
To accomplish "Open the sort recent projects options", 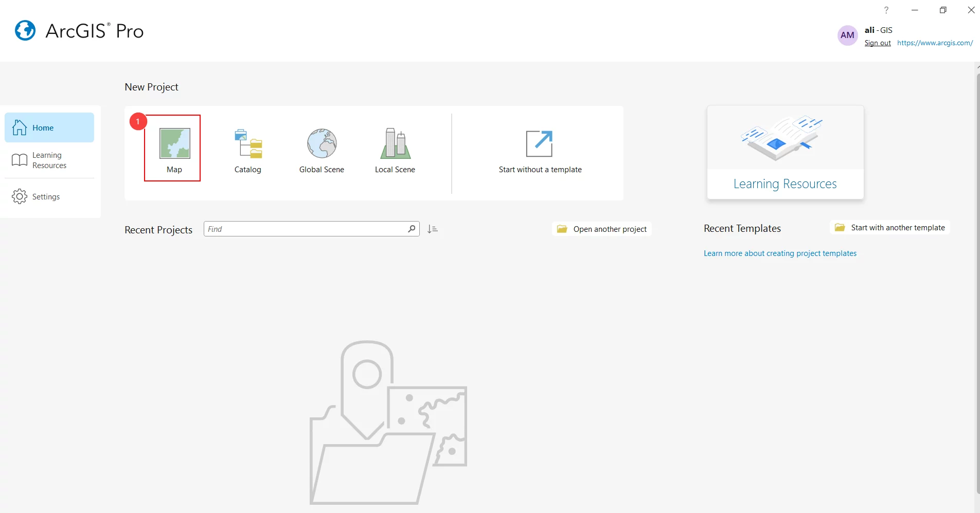I will pyautogui.click(x=433, y=229).
